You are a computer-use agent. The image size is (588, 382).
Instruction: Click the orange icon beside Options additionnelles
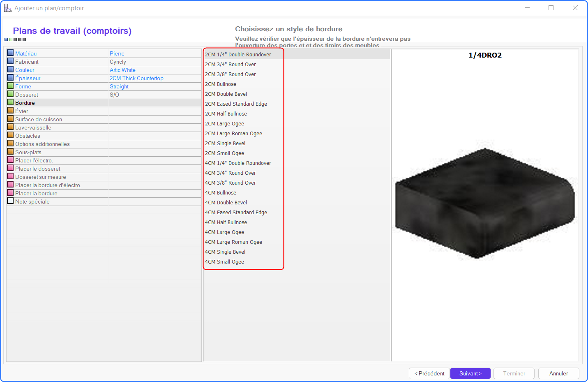10,144
